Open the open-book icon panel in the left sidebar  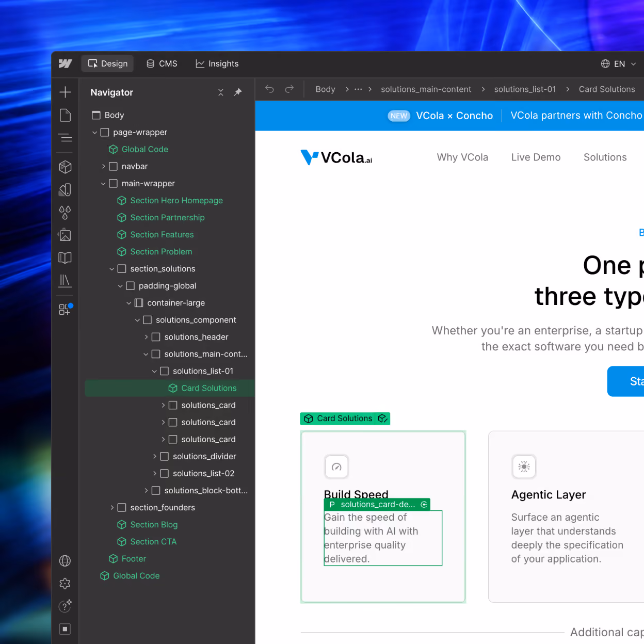click(65, 257)
